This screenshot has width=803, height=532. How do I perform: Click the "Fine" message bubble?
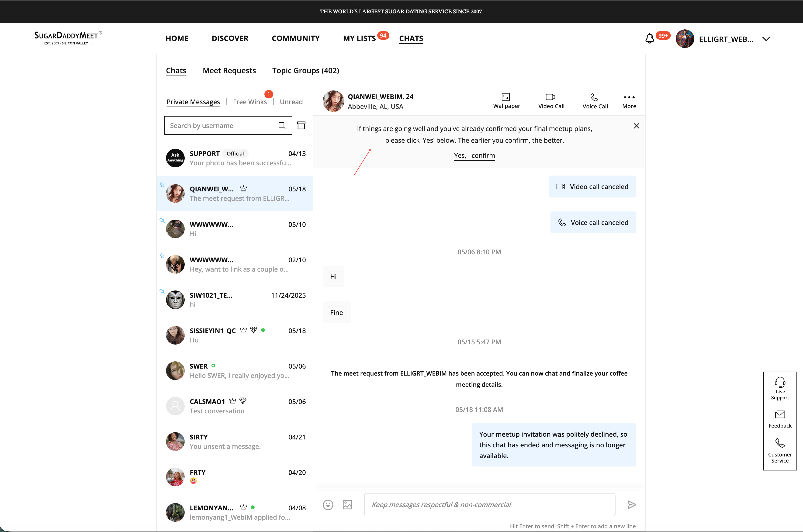(x=336, y=312)
